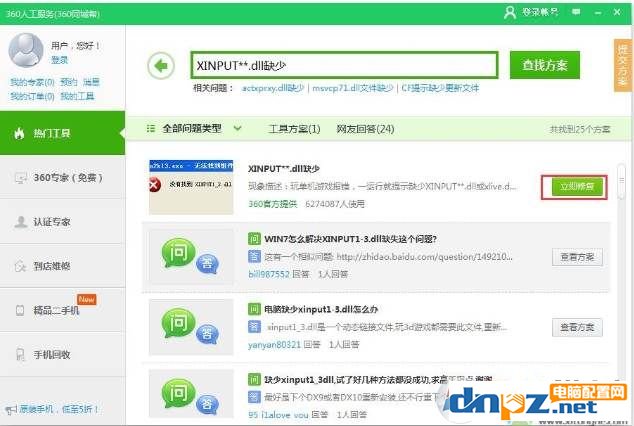The height and width of the screenshot is (426, 634).
Task: Select 到店维修 in the sidebar
Action: [62, 266]
